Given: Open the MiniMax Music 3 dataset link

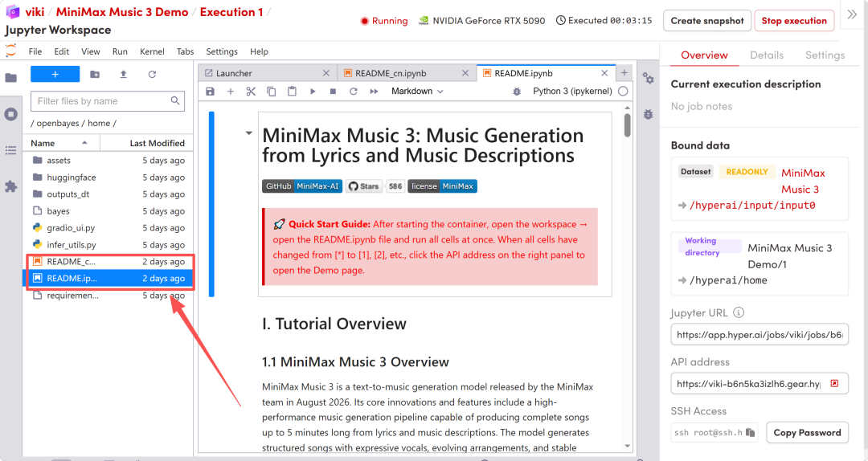Looking at the screenshot, I should tap(803, 181).
